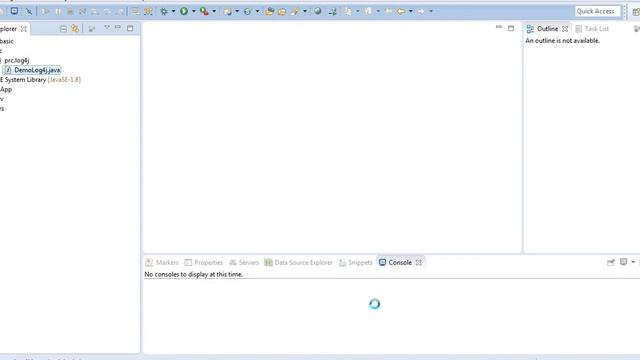The image size is (640, 360).
Task: Click the Disconnect debug icon
Action: [x=82, y=11]
